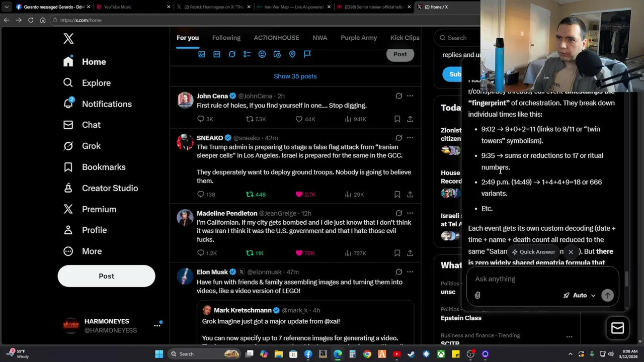Screen dimensions: 644x362
Task: Unlike SNEAKO's post
Action: (305, 195)
